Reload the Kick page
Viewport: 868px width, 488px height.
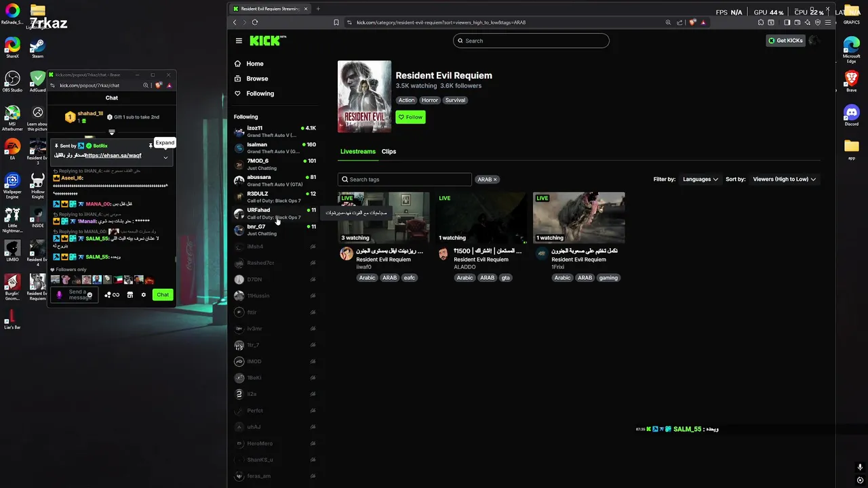255,22
